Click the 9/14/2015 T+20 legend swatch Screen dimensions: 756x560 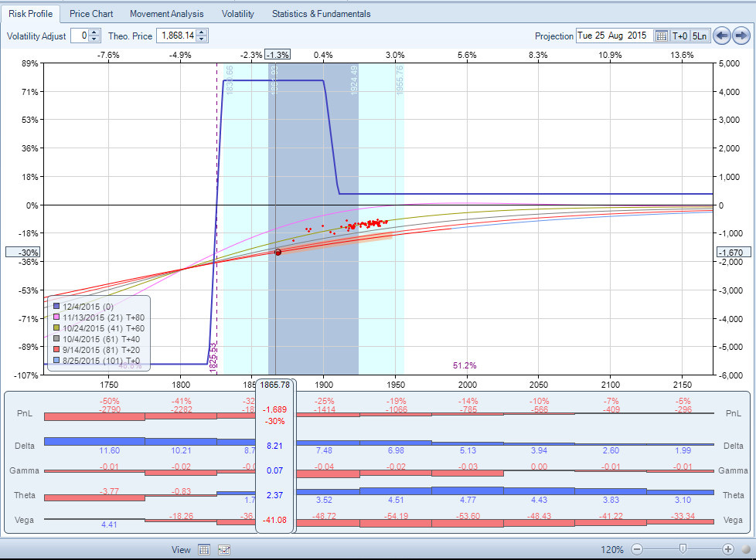(56, 350)
